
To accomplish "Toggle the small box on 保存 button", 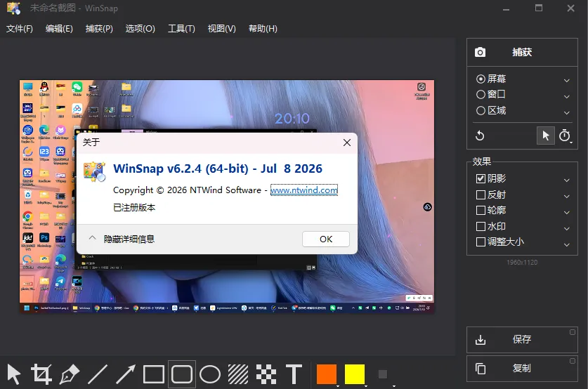I will point(573,332).
